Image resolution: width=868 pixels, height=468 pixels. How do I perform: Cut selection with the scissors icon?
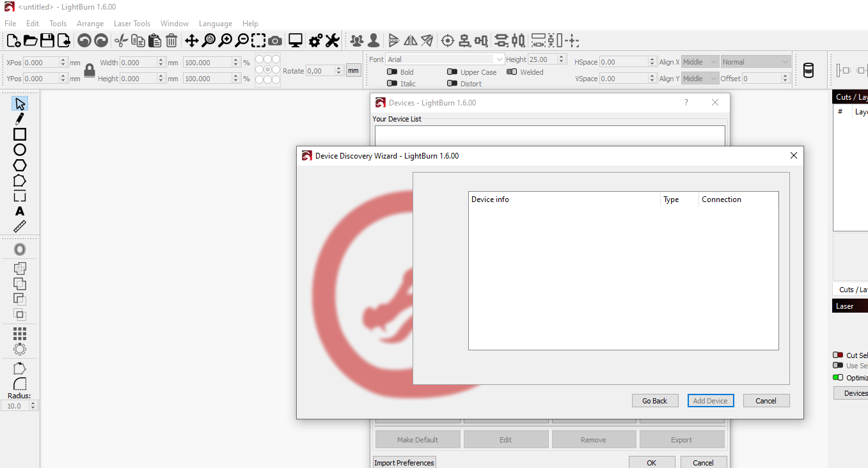[122, 41]
